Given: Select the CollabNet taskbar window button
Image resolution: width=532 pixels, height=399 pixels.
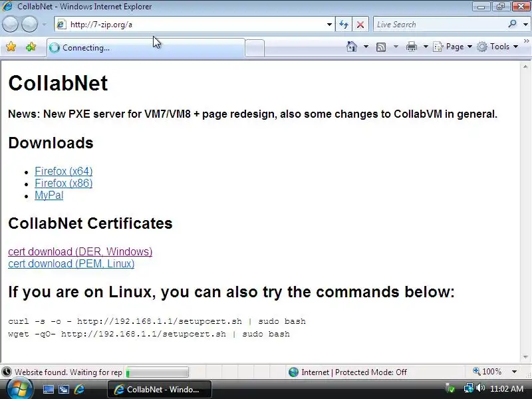Looking at the screenshot, I should click(x=160, y=389).
